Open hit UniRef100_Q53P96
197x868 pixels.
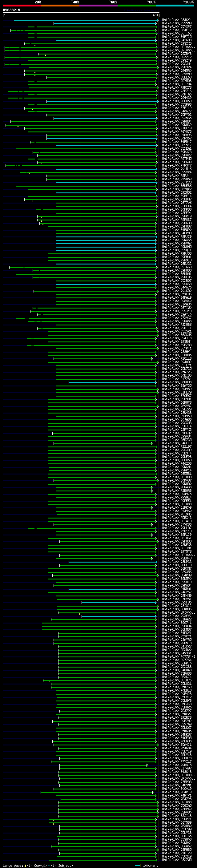coord(177,104)
